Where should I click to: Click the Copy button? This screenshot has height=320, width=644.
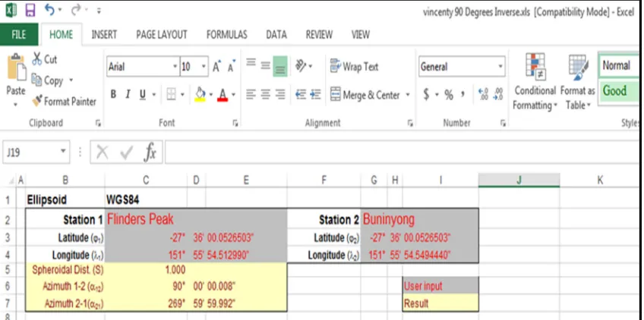[48, 80]
